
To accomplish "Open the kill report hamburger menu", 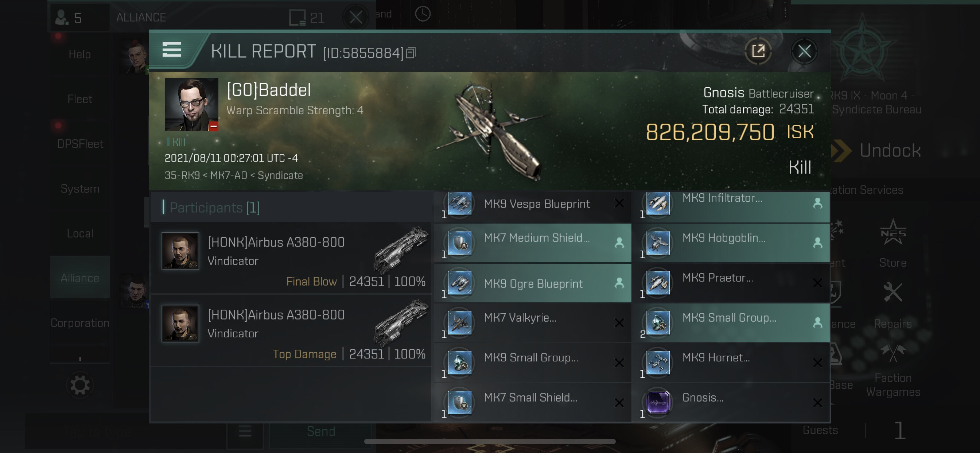I will coord(172,50).
